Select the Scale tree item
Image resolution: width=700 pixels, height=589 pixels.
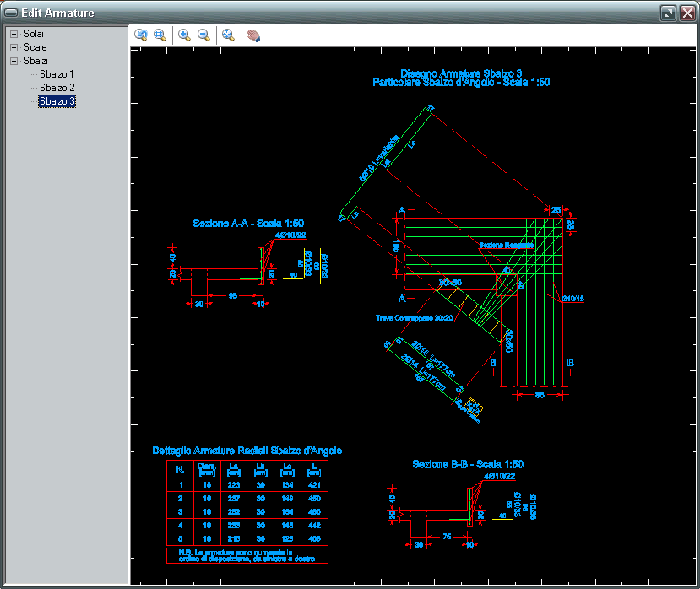tap(35, 47)
